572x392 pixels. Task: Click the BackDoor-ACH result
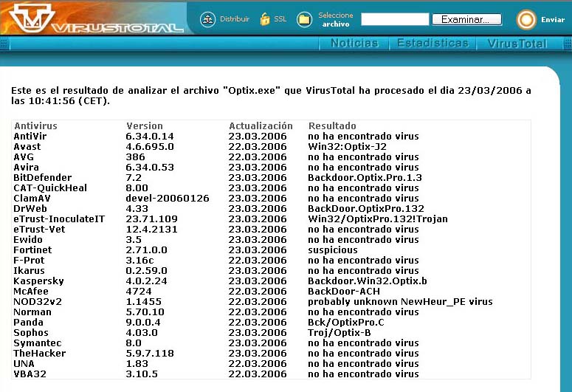click(x=344, y=292)
